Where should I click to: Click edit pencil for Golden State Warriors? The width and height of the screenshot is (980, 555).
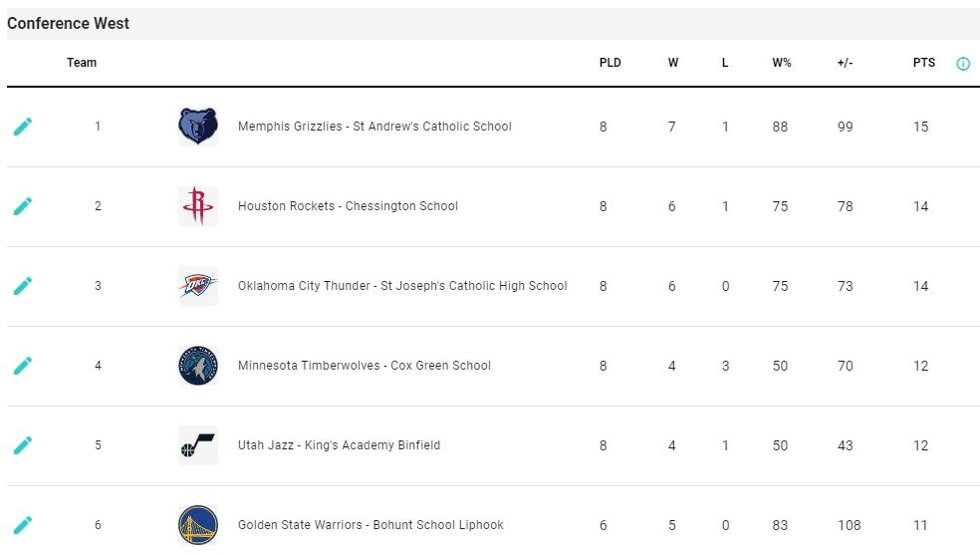(x=23, y=525)
